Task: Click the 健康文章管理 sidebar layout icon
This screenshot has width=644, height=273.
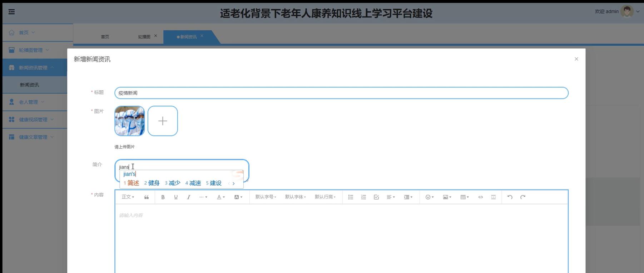Action: coord(12,137)
